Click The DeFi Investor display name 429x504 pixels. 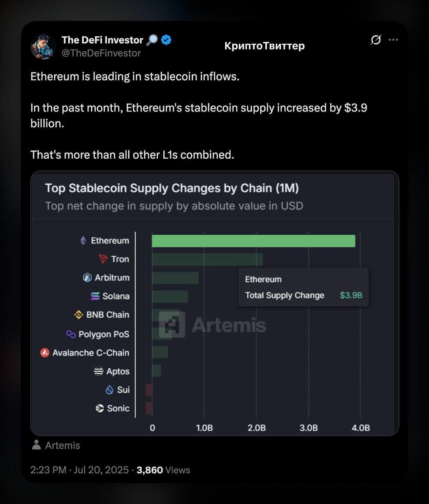(x=102, y=40)
